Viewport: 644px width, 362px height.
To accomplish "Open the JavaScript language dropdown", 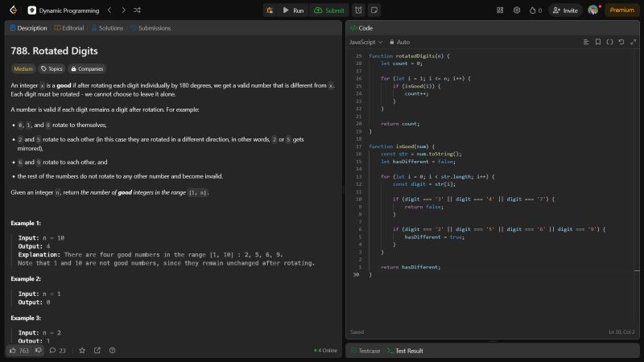I will (365, 42).
